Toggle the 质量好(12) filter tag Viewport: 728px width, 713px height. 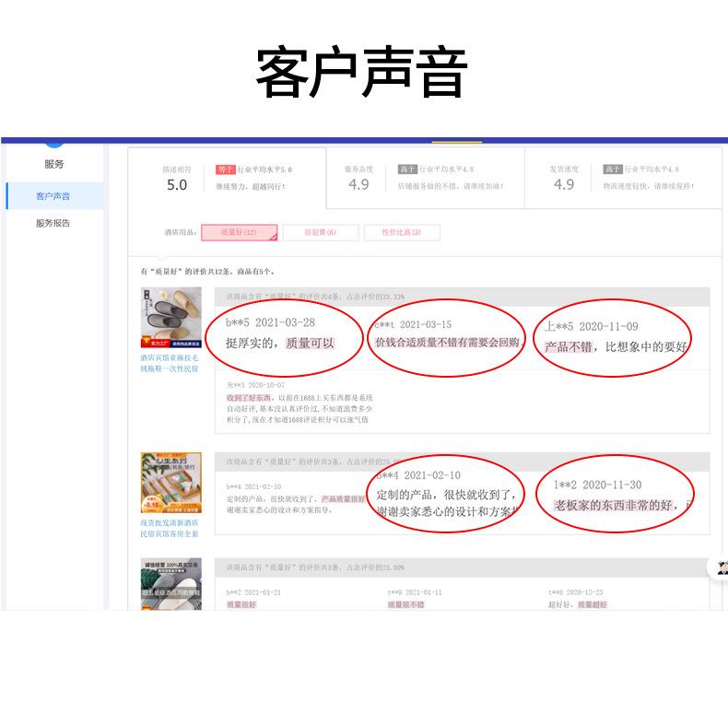pyautogui.click(x=239, y=233)
